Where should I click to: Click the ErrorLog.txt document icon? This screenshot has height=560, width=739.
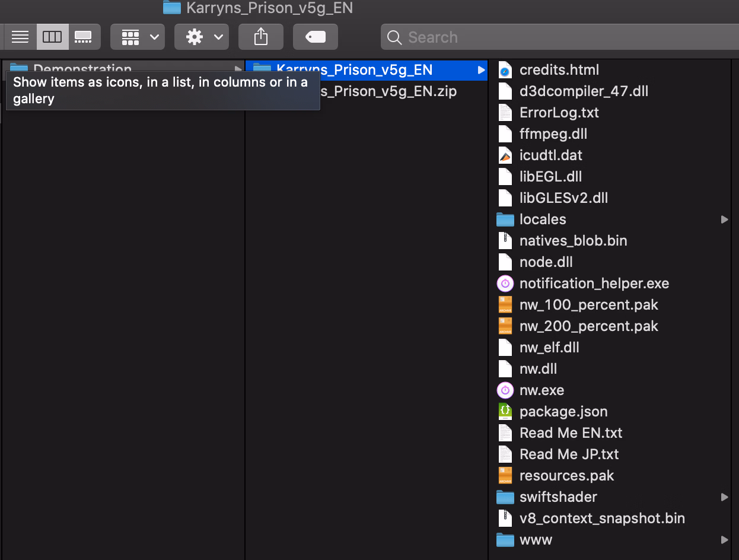(505, 113)
